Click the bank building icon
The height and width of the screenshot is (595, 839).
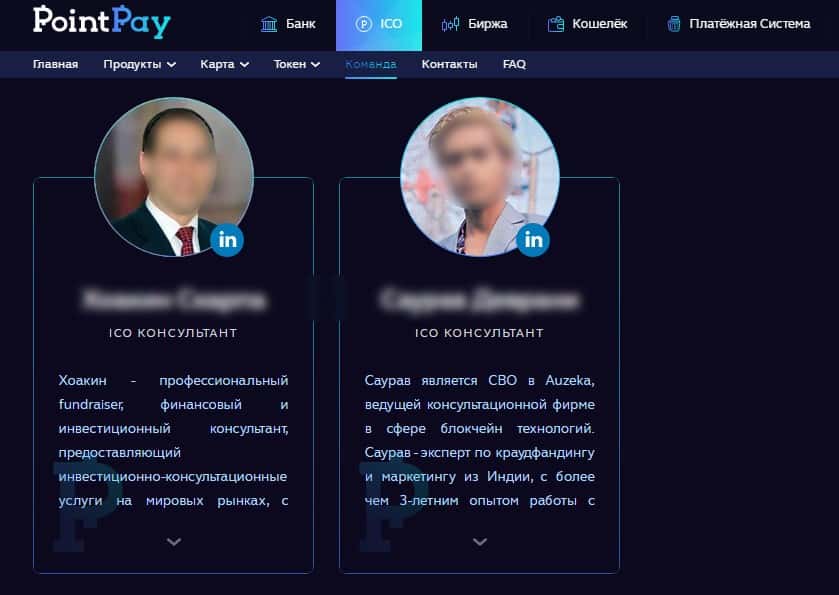(269, 24)
